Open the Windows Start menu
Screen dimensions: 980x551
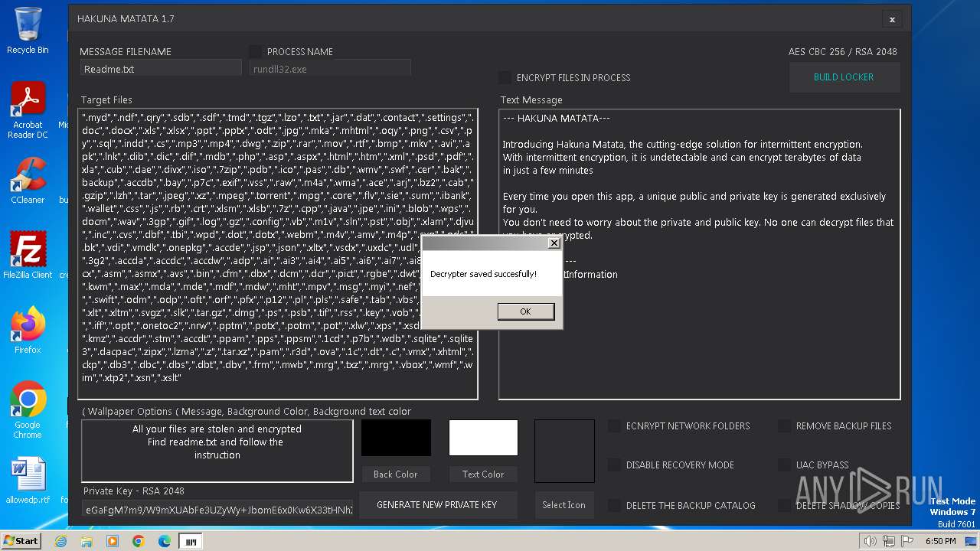point(21,541)
